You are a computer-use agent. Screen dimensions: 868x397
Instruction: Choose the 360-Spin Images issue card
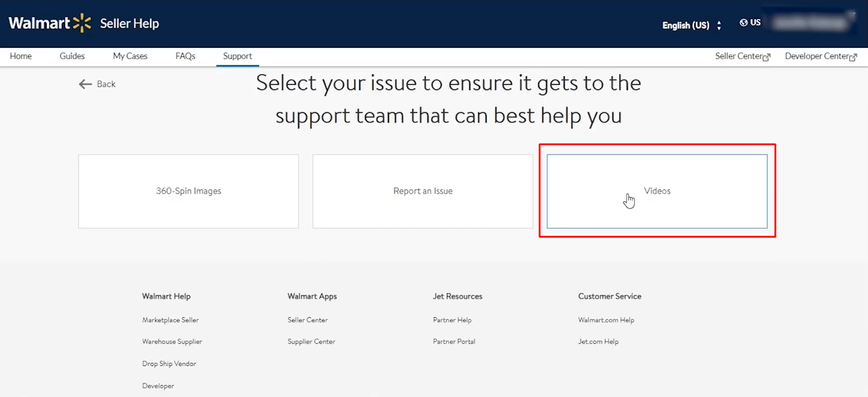coord(188,191)
